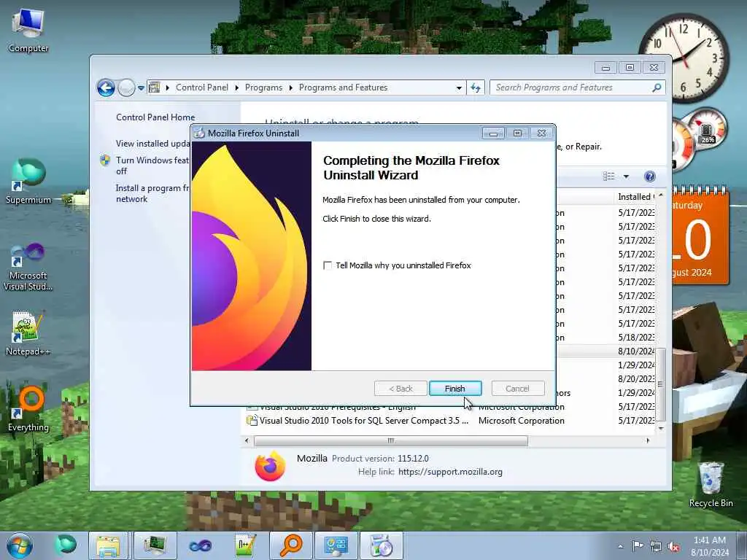The image size is (747, 560).
Task: Click the Programs and Features breadcrumb segment
Action: [343, 87]
